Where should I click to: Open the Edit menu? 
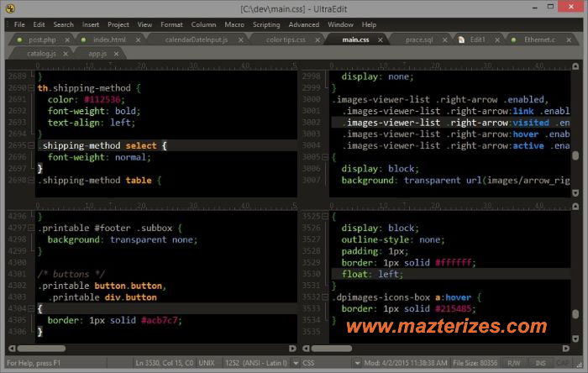click(x=39, y=24)
